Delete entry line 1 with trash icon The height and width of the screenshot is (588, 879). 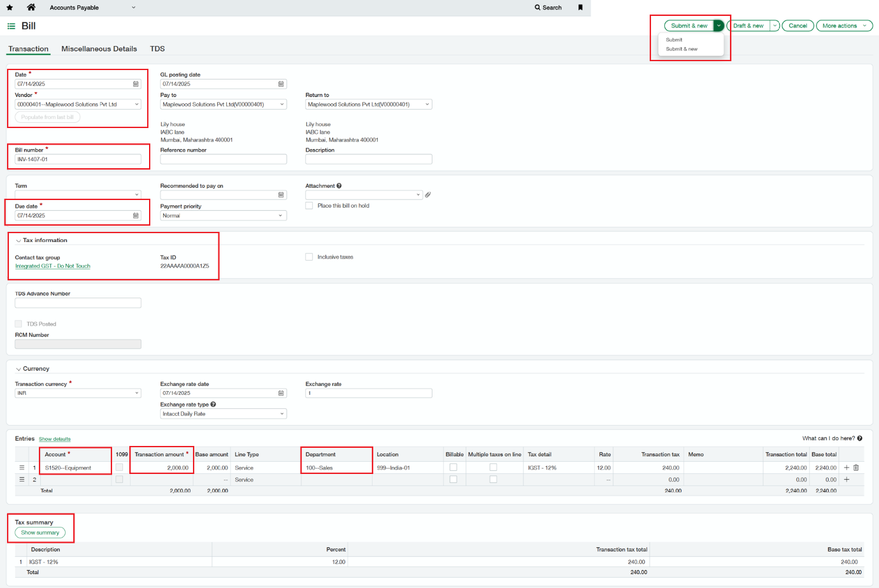(x=856, y=468)
